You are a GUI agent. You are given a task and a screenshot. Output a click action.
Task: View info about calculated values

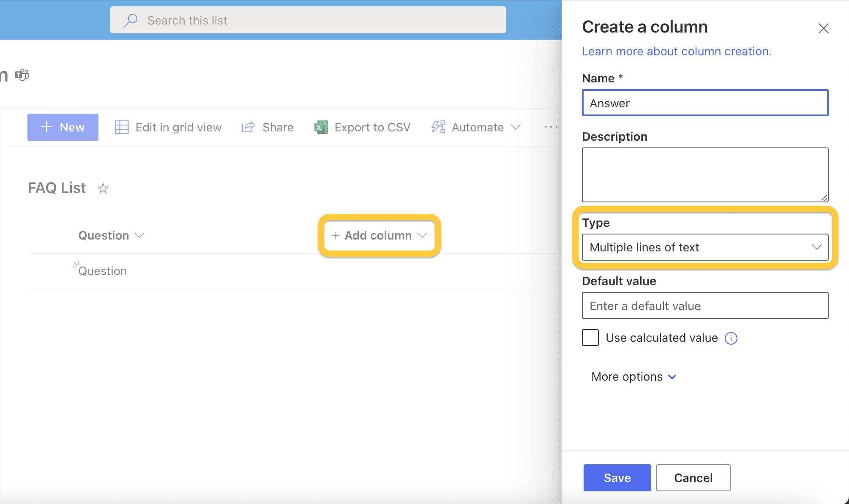coord(732,338)
